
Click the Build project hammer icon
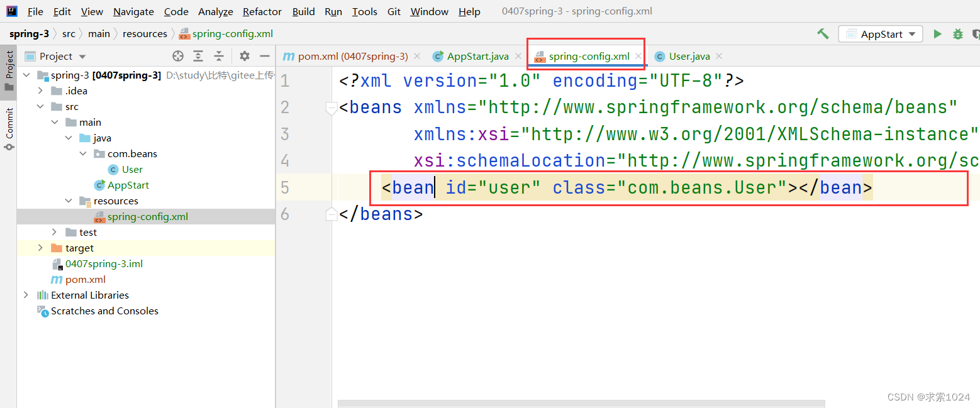pyautogui.click(x=823, y=34)
